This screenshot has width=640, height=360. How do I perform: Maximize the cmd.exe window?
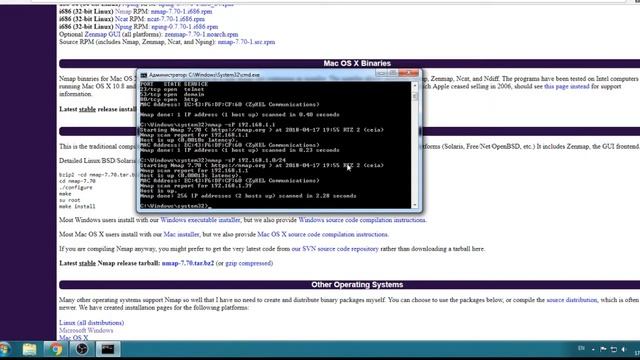coord(393,73)
